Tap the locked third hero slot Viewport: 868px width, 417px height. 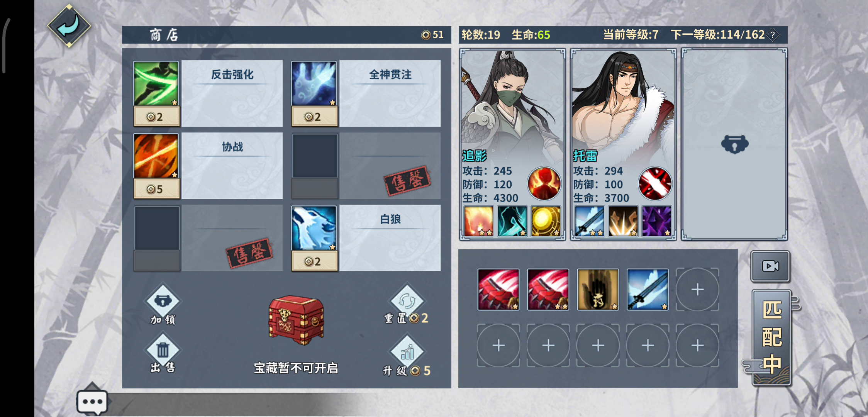734,144
